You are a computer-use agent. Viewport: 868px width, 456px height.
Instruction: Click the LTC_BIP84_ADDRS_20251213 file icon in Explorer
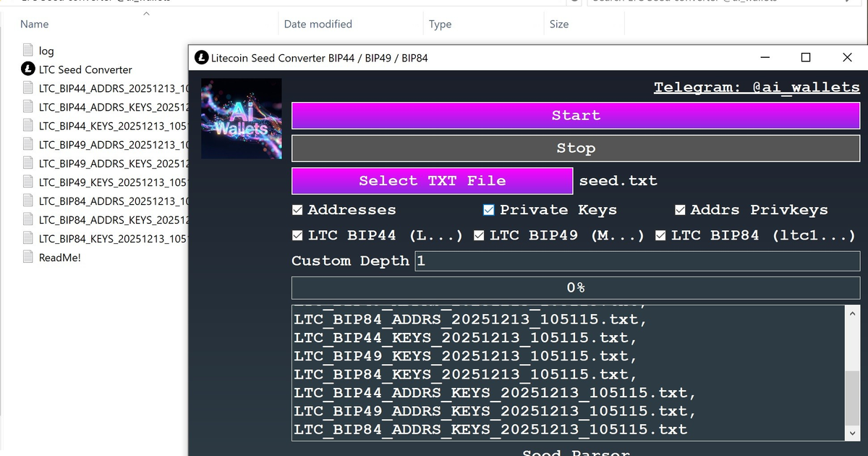28,200
